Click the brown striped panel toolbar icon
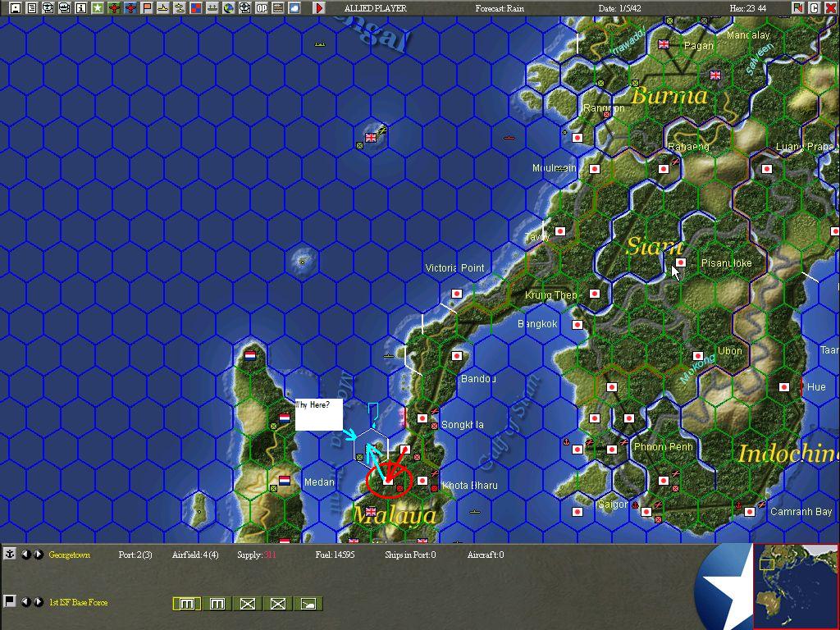Image resolution: width=840 pixels, height=630 pixels. [277, 8]
